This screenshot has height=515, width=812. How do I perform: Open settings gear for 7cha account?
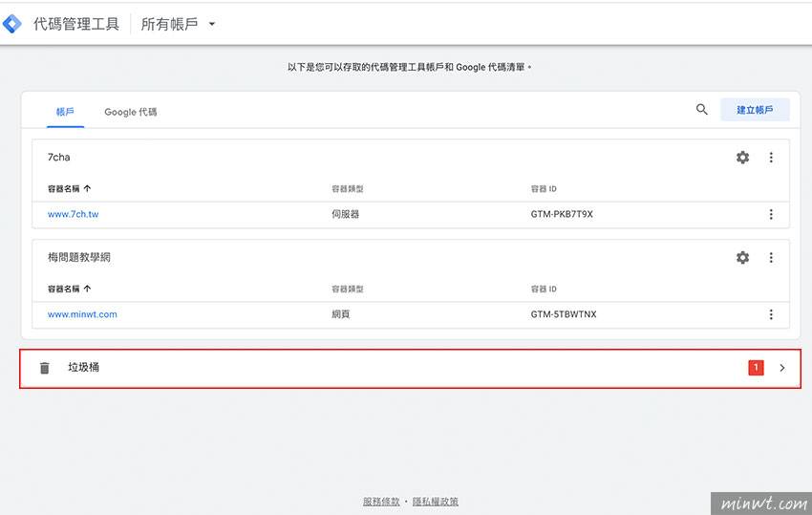point(742,157)
